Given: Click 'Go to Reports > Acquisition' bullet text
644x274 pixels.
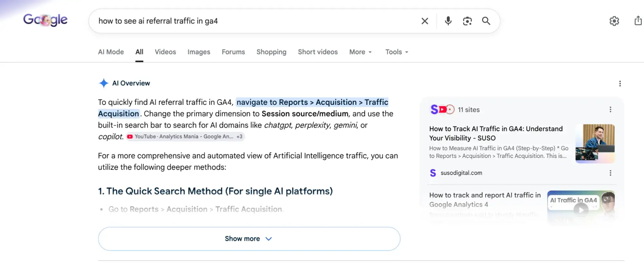Looking at the screenshot, I should pyautogui.click(x=195, y=209).
